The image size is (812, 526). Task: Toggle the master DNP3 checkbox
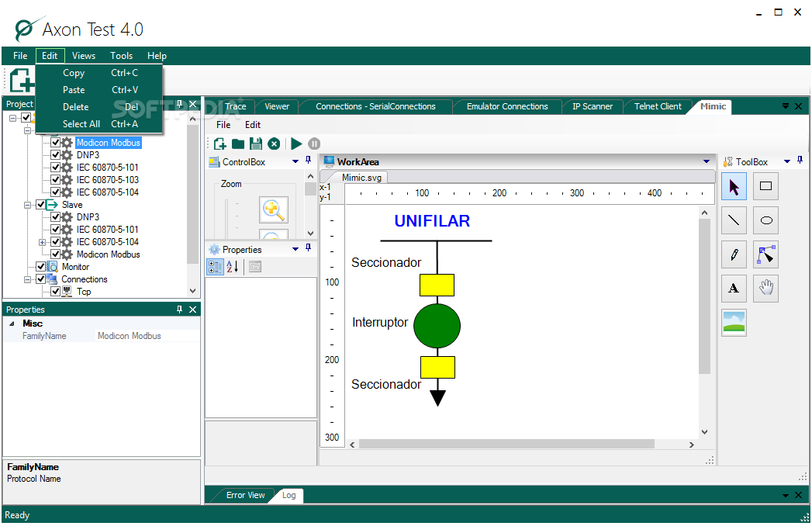click(x=55, y=155)
